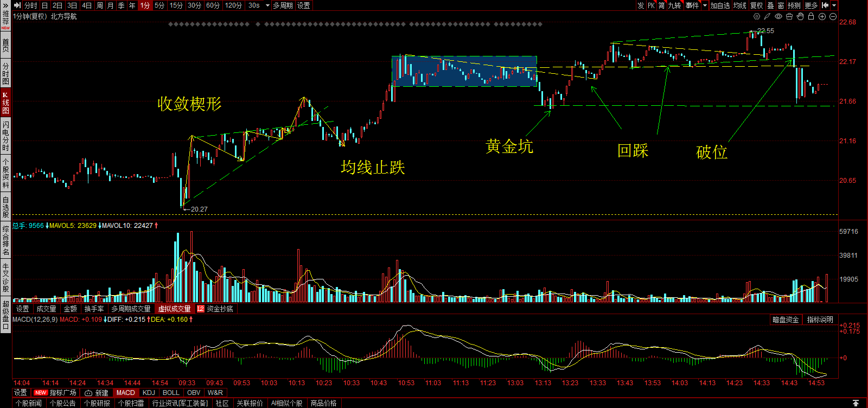Screen dimensions: 868x408
Task: Click the 暗盘资金 button
Action: pyautogui.click(x=786, y=320)
